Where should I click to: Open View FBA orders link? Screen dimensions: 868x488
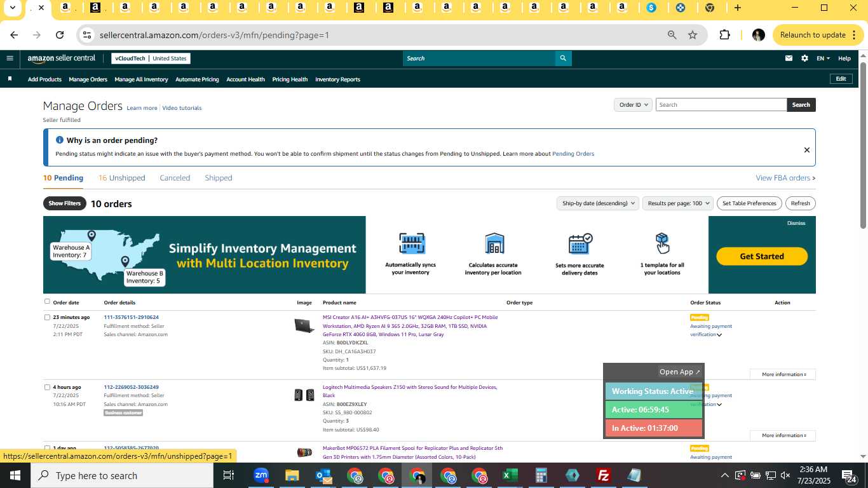pyautogui.click(x=785, y=178)
